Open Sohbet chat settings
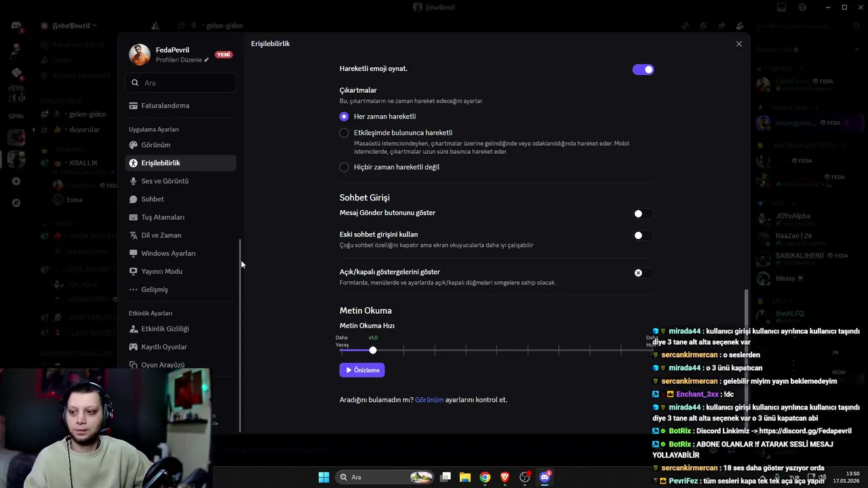Screen dimensions: 868x488 [x=180, y=199]
